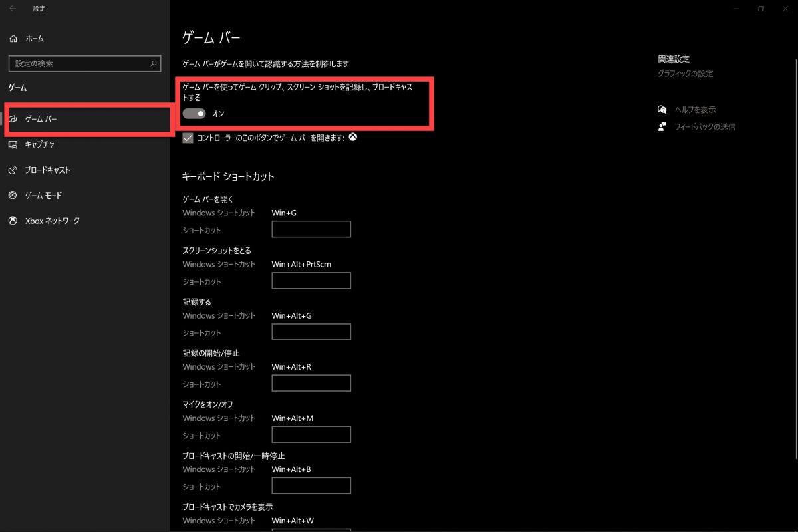Viewport: 798px width, 532px height.
Task: Click the shortcut field for ゲーム バーを開く
Action: coord(311,230)
